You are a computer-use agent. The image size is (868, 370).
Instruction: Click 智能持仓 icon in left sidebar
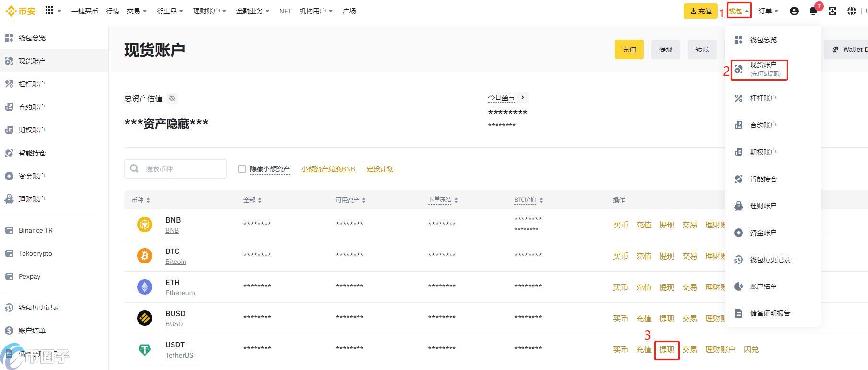tap(9, 153)
